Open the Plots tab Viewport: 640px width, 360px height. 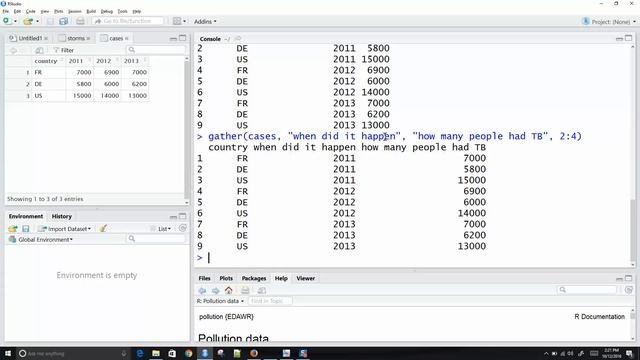[226, 278]
